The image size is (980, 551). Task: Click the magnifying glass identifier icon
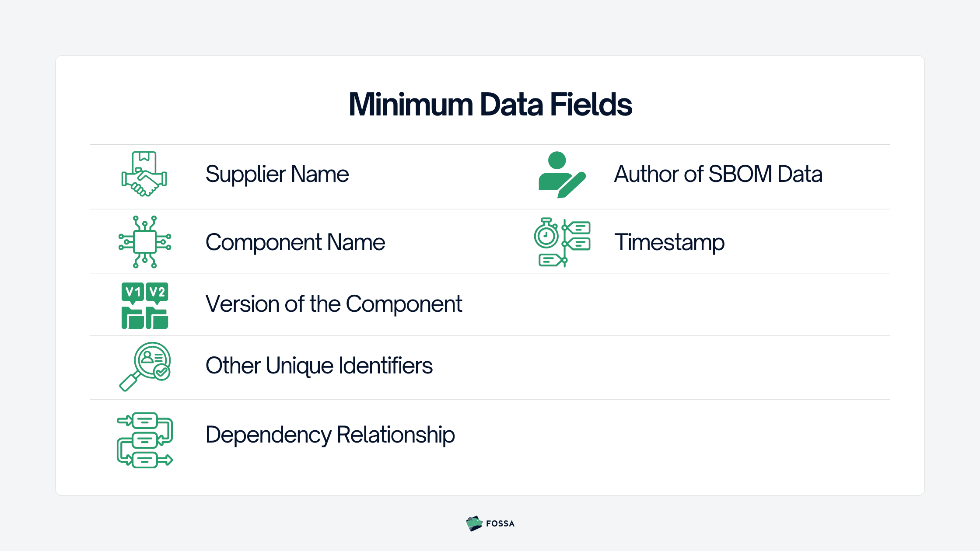click(145, 366)
